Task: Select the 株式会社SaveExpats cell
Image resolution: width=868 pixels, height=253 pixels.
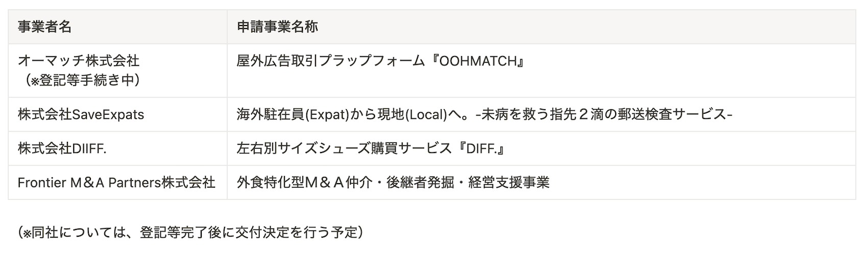Action: pyautogui.click(x=81, y=114)
